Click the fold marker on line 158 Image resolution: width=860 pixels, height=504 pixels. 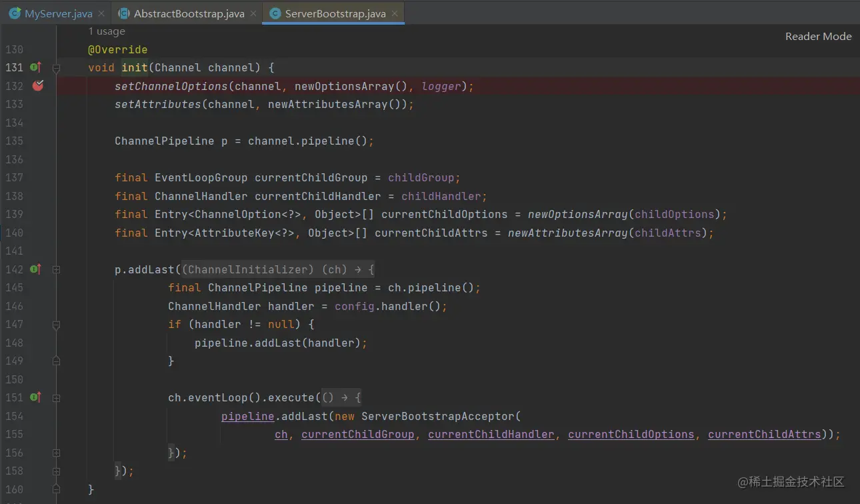pos(56,471)
